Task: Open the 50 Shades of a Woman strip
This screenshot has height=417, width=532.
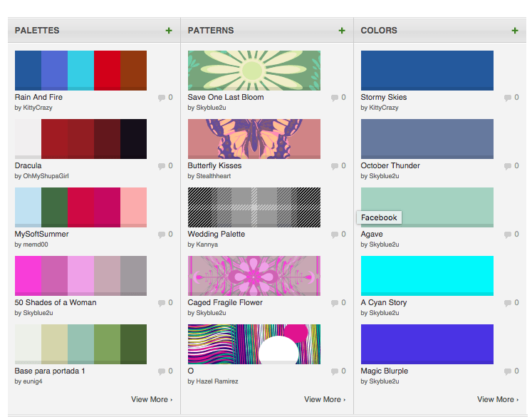Action: pyautogui.click(x=80, y=276)
